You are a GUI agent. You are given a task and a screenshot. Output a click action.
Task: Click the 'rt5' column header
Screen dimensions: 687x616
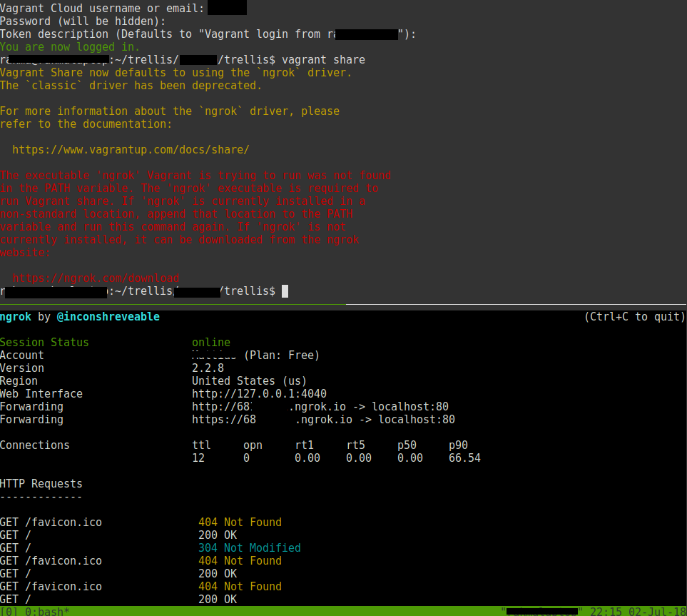point(356,445)
